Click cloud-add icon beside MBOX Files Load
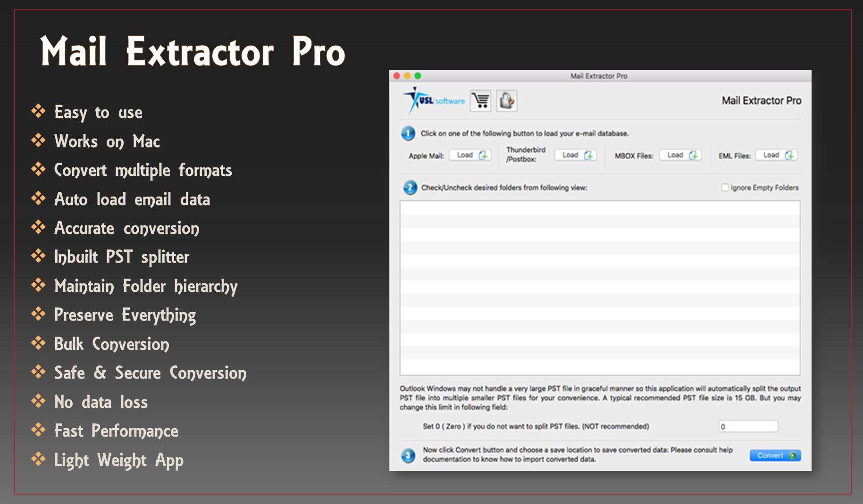This screenshot has width=863, height=504. click(693, 156)
